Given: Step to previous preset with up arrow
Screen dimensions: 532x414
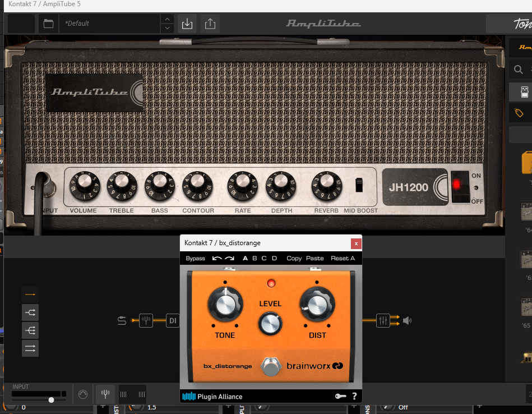Looking at the screenshot, I should tap(167, 19).
